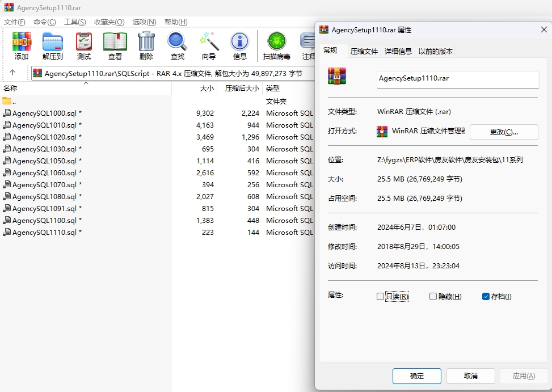The image size is (552, 392).
Task: Sort by the 压缩后大小 column header
Action: (x=240, y=88)
